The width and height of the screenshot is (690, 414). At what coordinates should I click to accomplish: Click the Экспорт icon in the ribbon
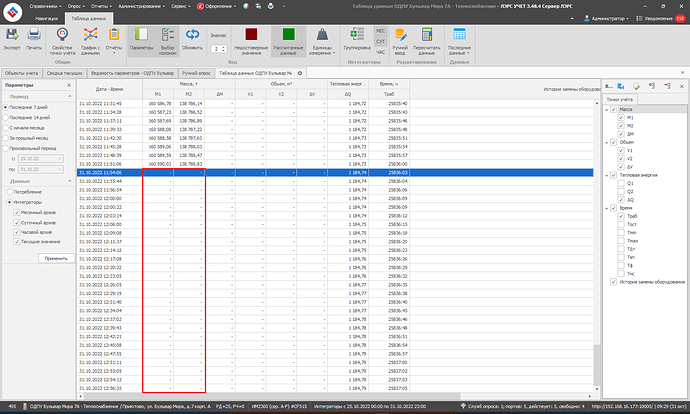(x=12, y=35)
